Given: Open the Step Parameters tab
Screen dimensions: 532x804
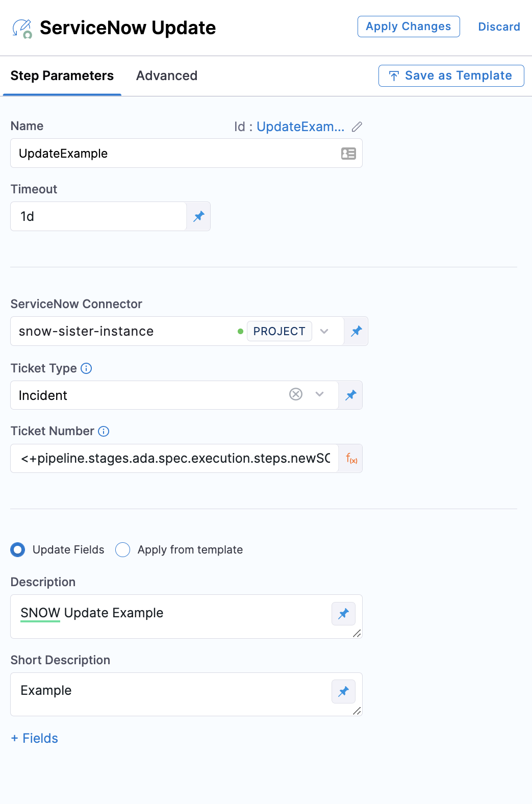Looking at the screenshot, I should [x=62, y=76].
